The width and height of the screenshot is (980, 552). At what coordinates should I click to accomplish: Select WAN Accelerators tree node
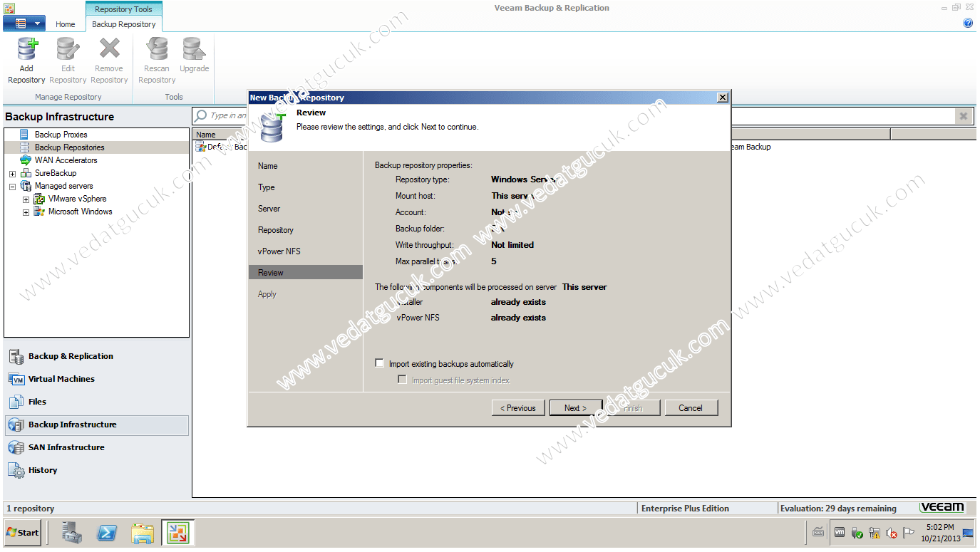[x=66, y=160]
